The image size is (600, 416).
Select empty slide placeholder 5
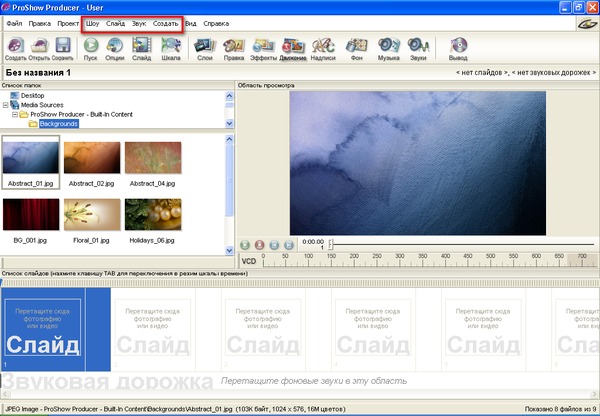pos(483,329)
